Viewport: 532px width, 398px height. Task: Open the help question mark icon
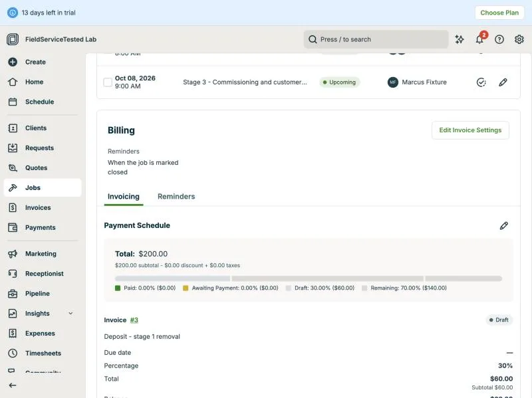[x=499, y=39]
